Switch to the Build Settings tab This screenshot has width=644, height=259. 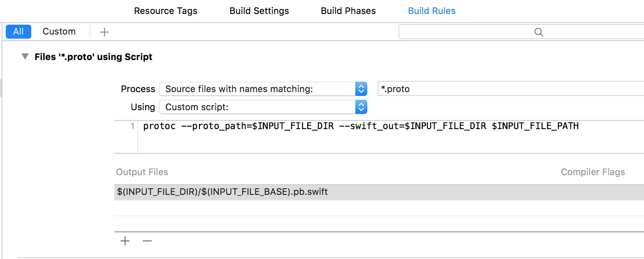coord(259,11)
